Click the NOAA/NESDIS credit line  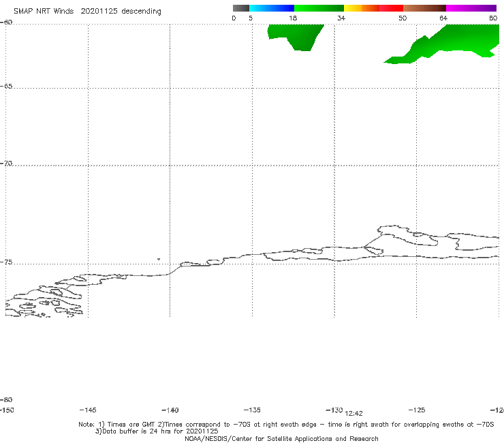pos(281,438)
